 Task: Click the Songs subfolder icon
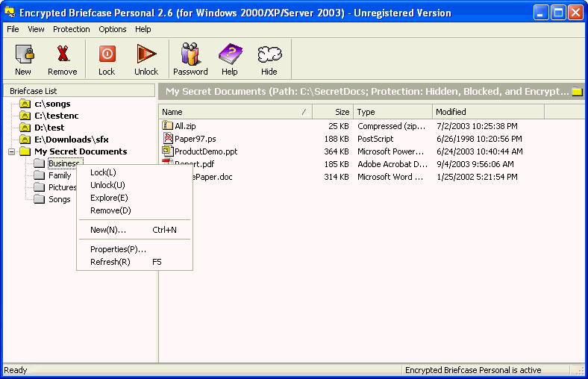pos(39,199)
